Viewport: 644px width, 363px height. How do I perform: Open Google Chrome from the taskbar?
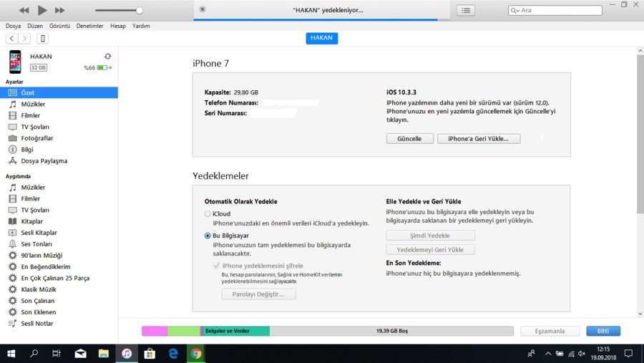(196, 354)
